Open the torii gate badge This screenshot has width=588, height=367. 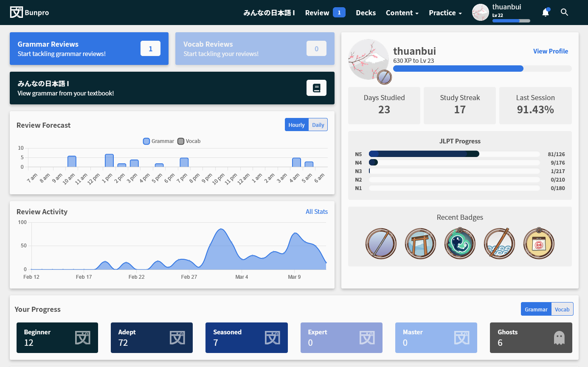coord(420,244)
